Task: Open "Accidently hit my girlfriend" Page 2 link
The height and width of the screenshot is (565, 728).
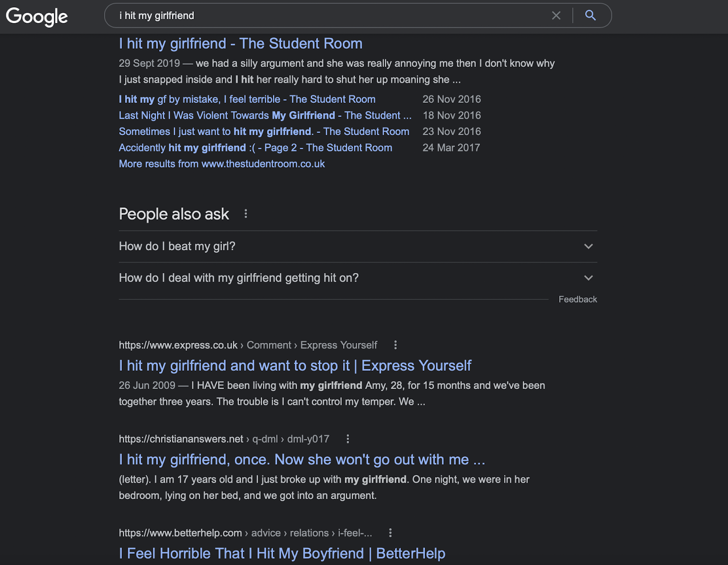Action: [255, 148]
